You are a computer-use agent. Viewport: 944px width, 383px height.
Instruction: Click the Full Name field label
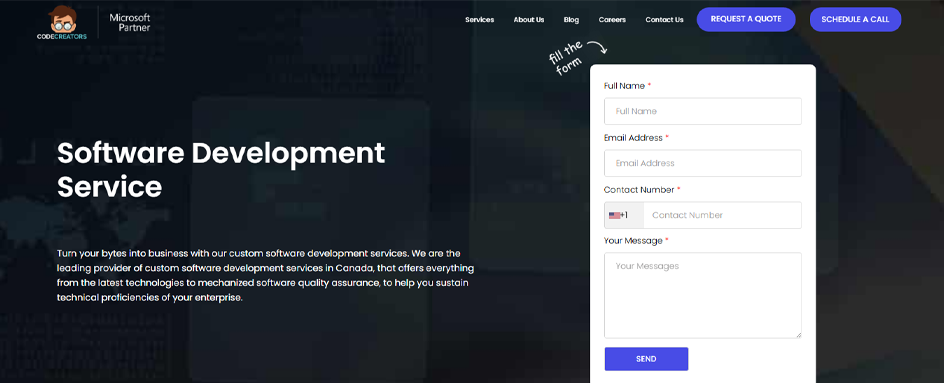point(627,86)
